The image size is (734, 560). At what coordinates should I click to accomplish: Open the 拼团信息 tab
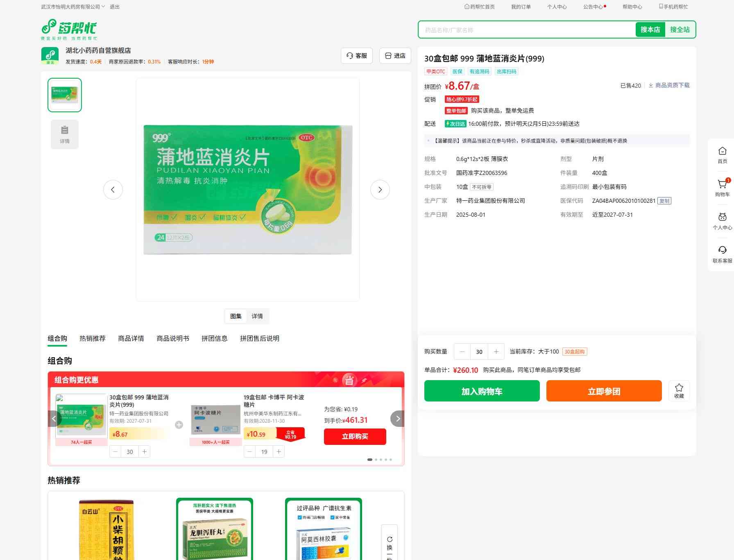point(214,338)
